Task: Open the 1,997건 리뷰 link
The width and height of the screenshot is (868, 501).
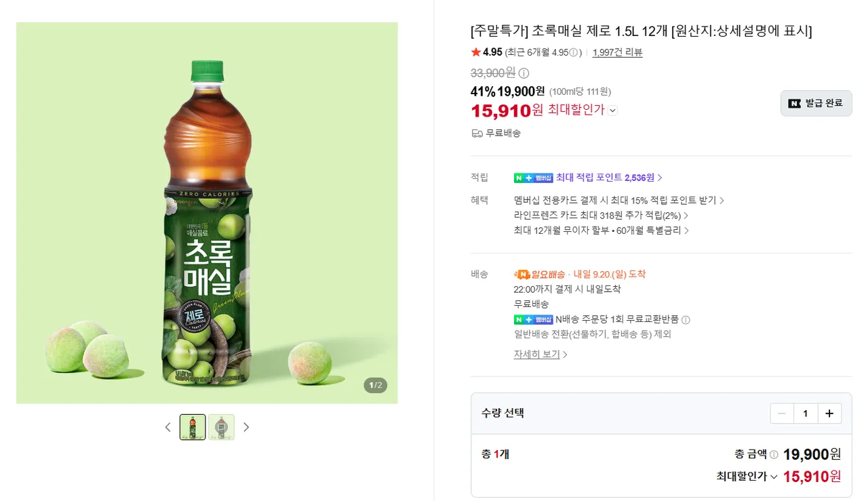Action: click(617, 52)
